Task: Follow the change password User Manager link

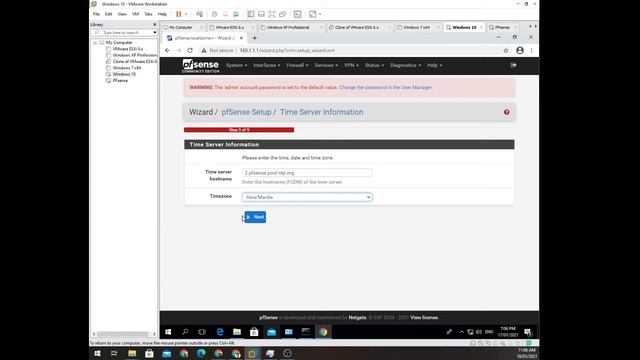Action: 385,87
